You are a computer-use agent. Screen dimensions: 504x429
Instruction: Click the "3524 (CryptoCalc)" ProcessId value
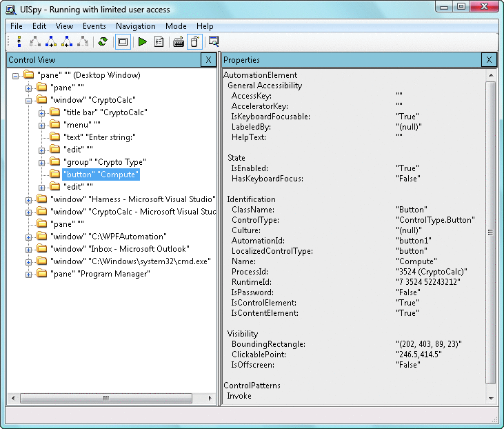[x=432, y=272]
